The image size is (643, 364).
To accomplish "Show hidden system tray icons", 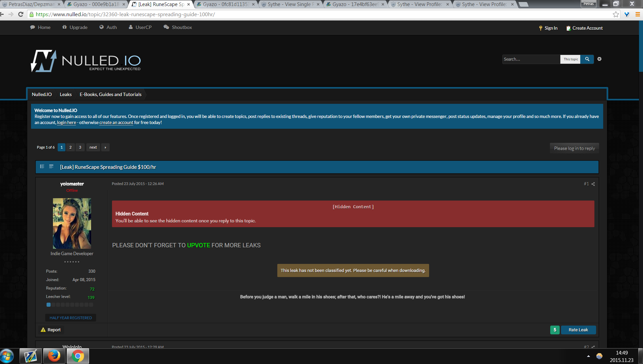I will (588, 356).
